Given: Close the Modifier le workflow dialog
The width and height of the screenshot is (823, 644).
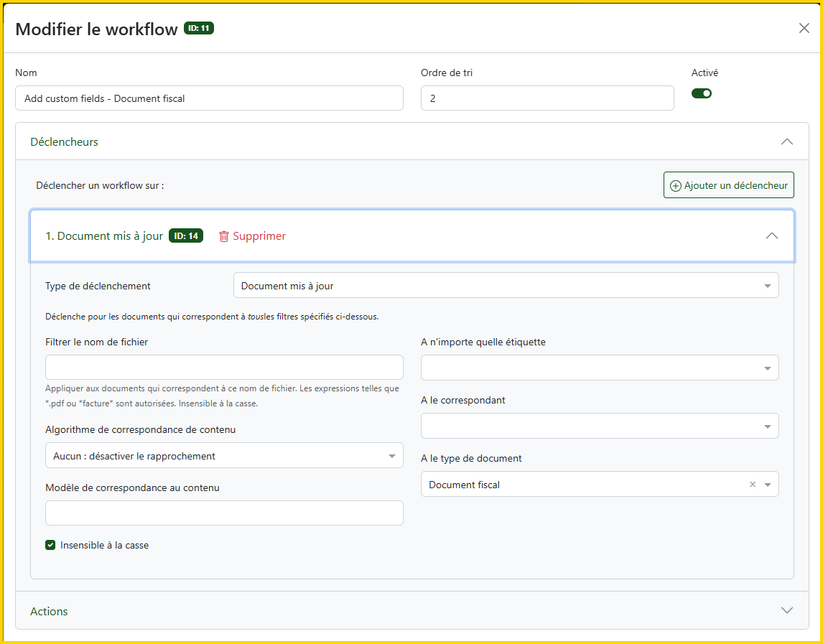Looking at the screenshot, I should tap(804, 28).
